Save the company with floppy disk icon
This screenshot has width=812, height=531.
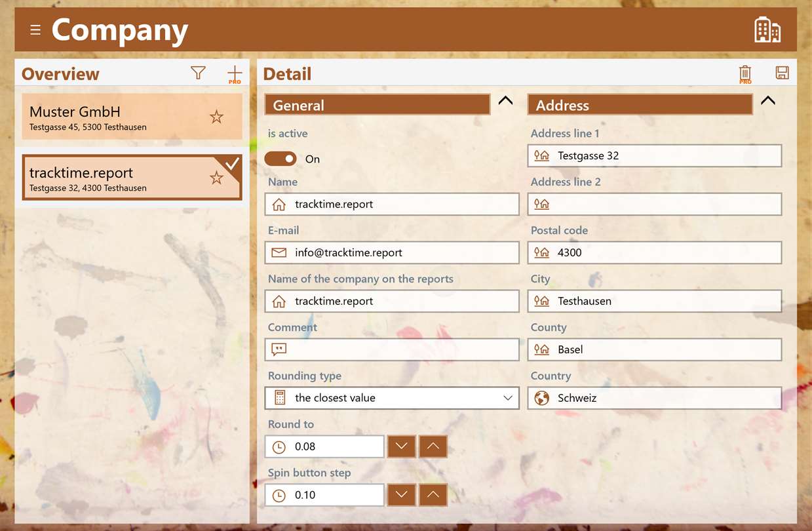pos(782,73)
